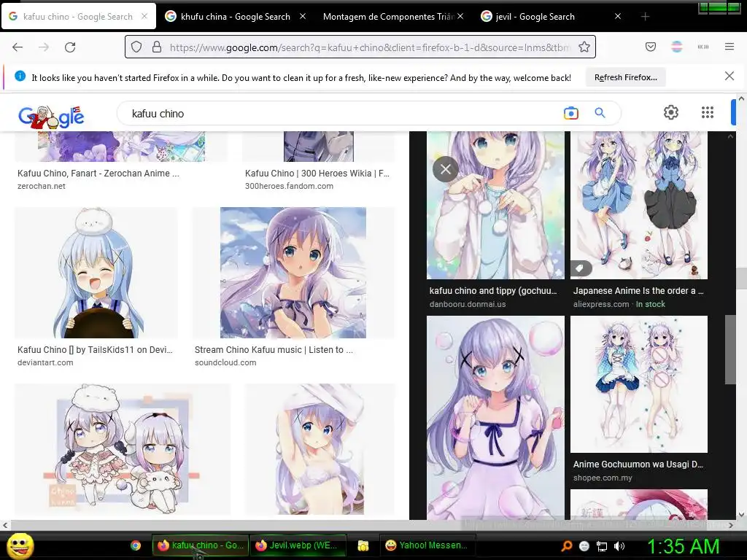Open the Google apps grid

[708, 112]
